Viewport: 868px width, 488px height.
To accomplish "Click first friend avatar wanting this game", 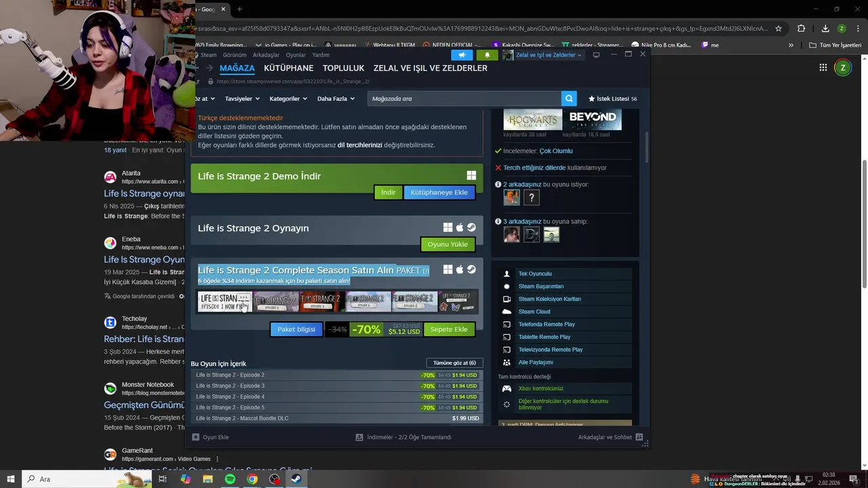I will [x=511, y=197].
